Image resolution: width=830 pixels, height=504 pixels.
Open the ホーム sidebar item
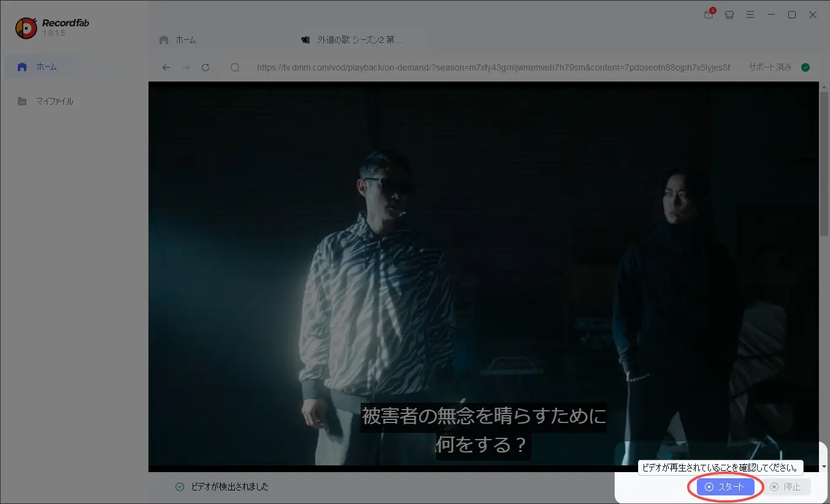[67, 67]
